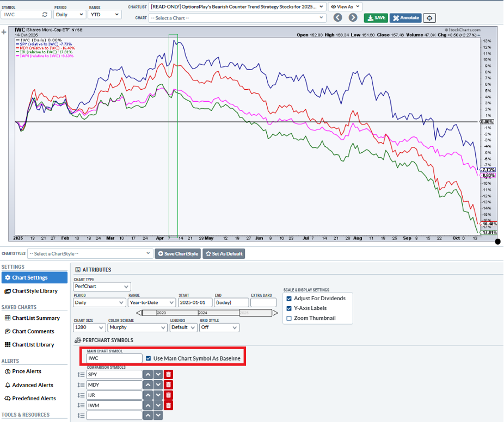Delete the IWM comparison symbol
The image size is (504, 422).
pos(168,405)
